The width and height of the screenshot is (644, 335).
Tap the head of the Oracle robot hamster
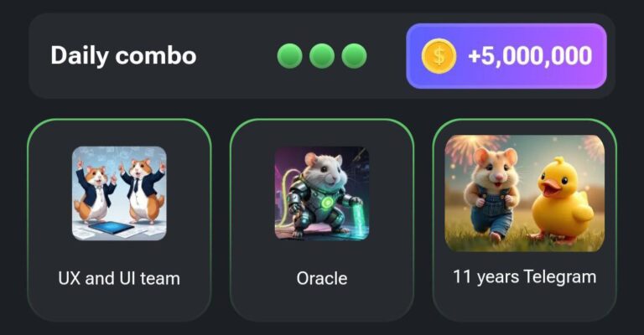pos(325,170)
